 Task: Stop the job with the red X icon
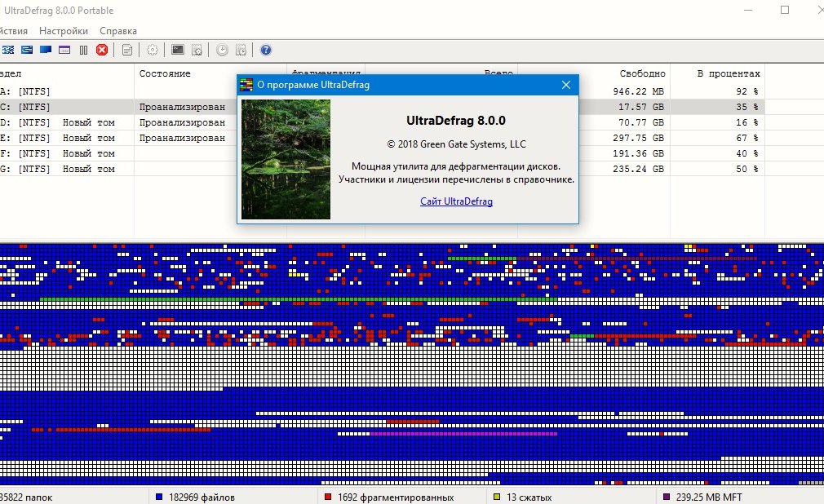102,50
